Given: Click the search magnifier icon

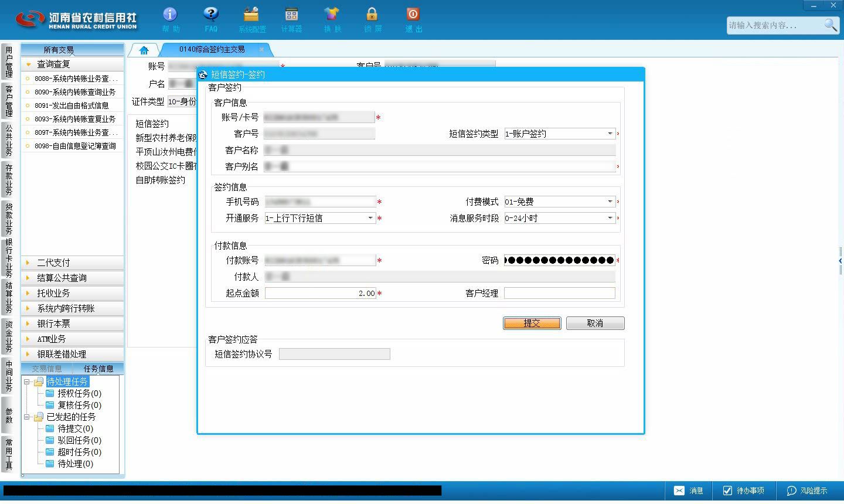Looking at the screenshot, I should pyautogui.click(x=831, y=25).
